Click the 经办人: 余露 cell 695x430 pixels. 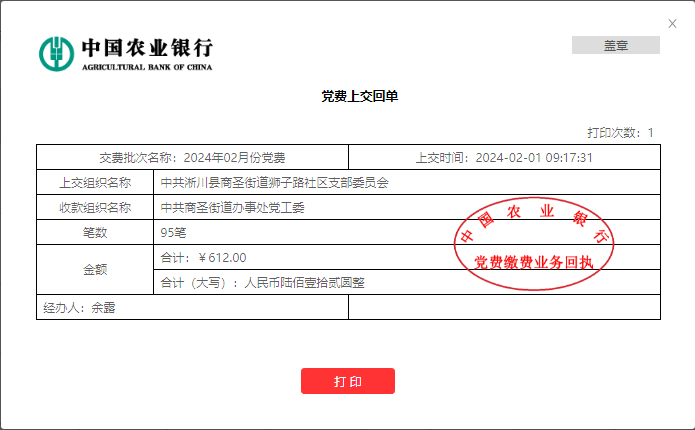pyautogui.click(x=192, y=307)
